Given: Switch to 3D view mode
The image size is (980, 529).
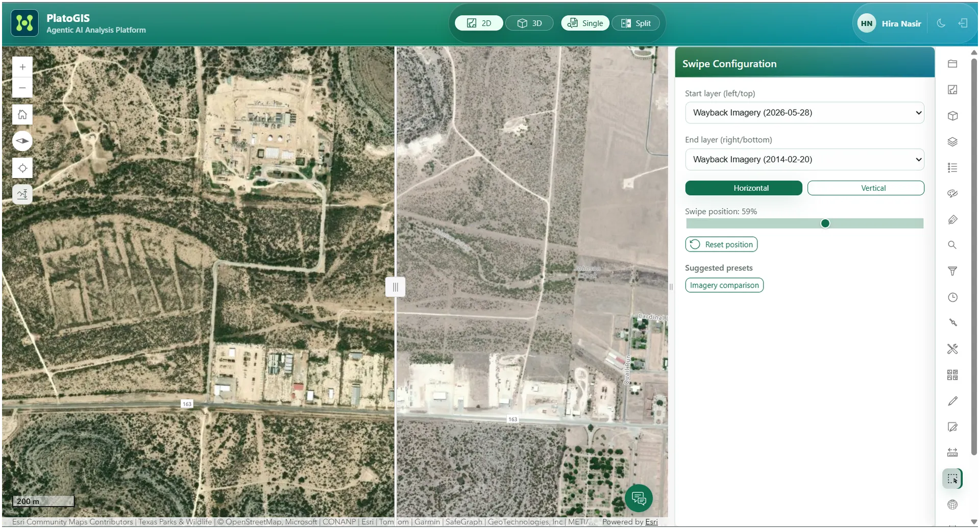Looking at the screenshot, I should click(529, 23).
